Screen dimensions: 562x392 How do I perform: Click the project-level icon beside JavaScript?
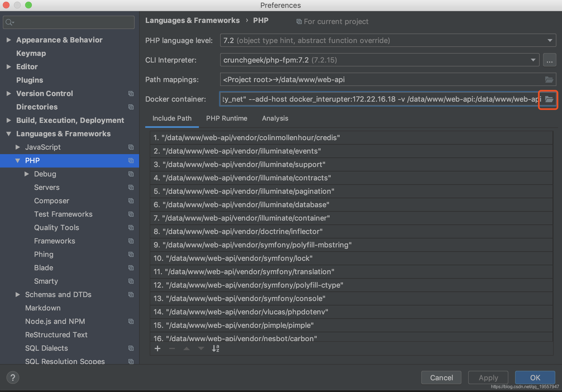coord(131,147)
